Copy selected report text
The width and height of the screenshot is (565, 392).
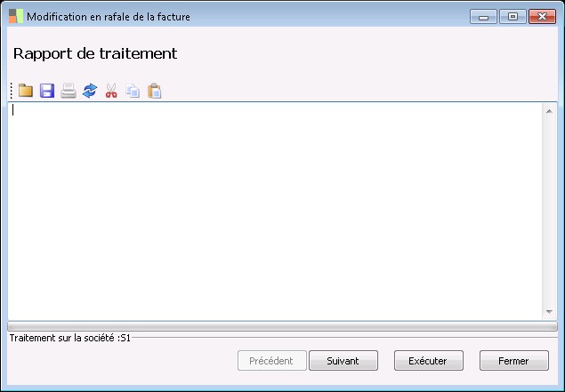coord(133,91)
